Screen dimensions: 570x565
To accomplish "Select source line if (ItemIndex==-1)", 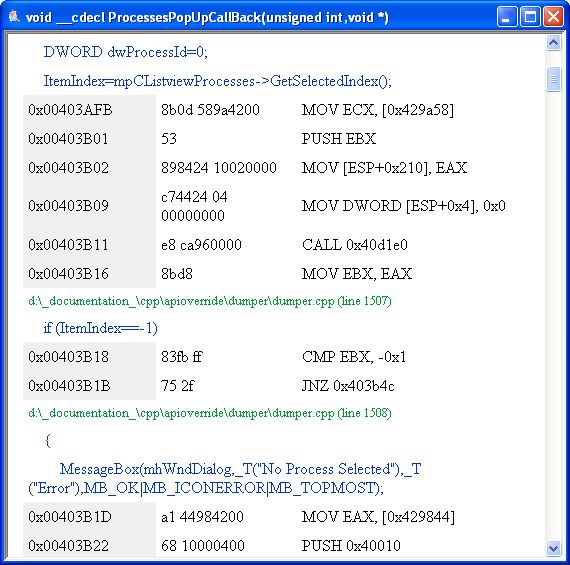I will [100, 328].
